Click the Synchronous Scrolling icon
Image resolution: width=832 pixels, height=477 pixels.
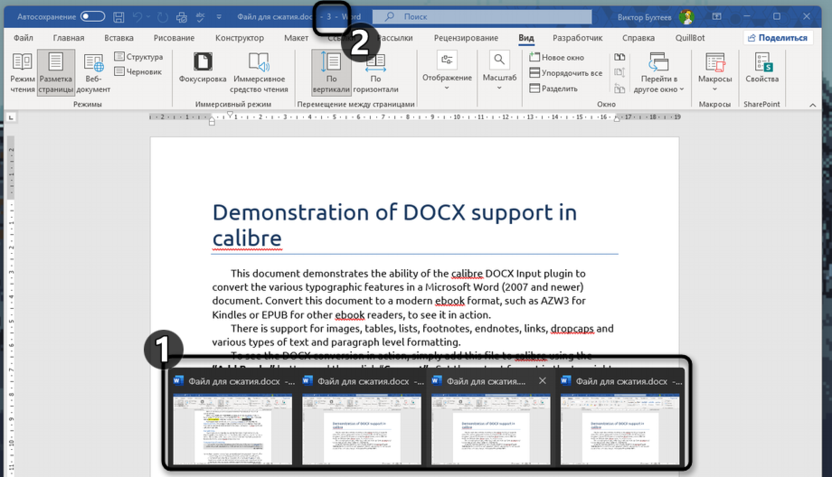619,73
